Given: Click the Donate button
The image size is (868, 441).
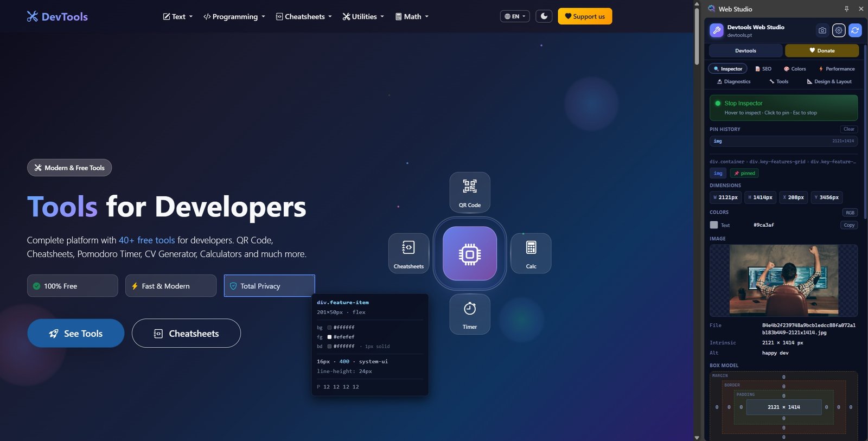Looking at the screenshot, I should pos(822,50).
